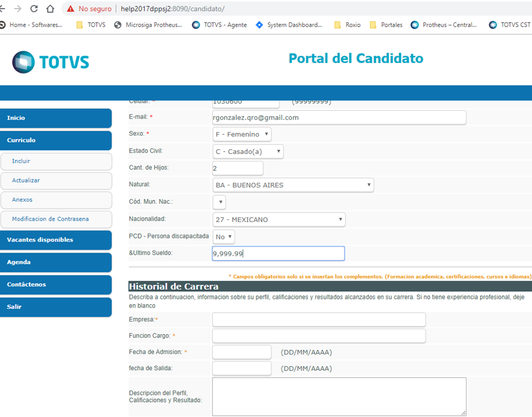Open the Agenda menu
The height and width of the screenshot is (417, 532).
(x=56, y=262)
